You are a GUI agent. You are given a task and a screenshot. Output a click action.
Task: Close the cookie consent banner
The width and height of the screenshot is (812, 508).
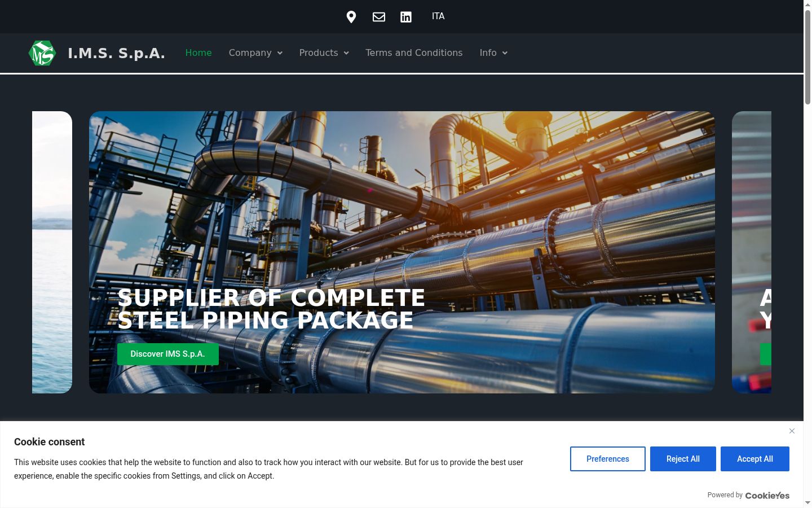click(792, 431)
